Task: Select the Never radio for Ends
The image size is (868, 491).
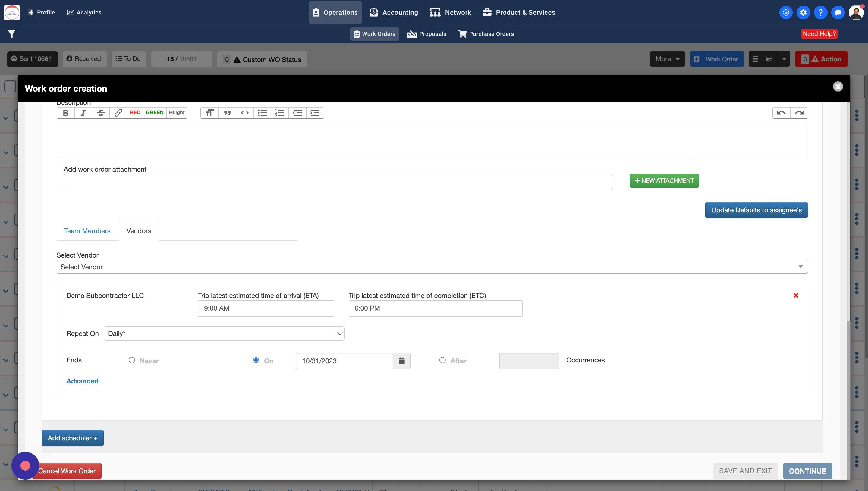Action: click(132, 360)
